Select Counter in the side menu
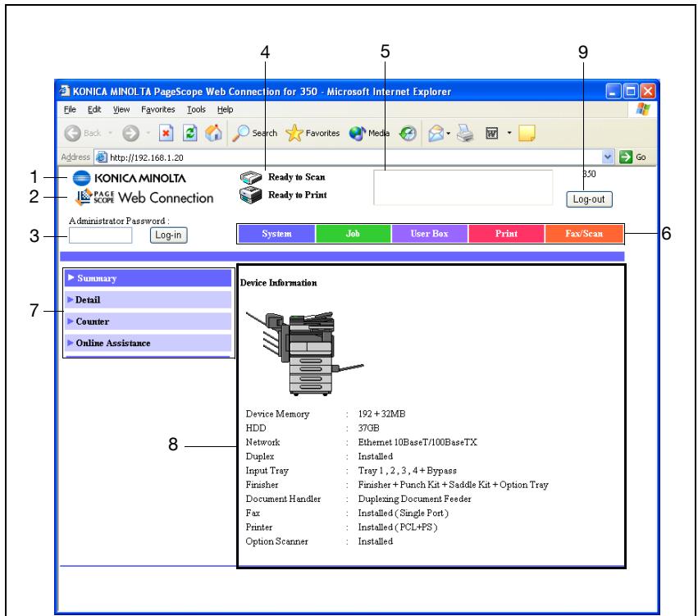This screenshot has height=616, width=698. click(148, 322)
